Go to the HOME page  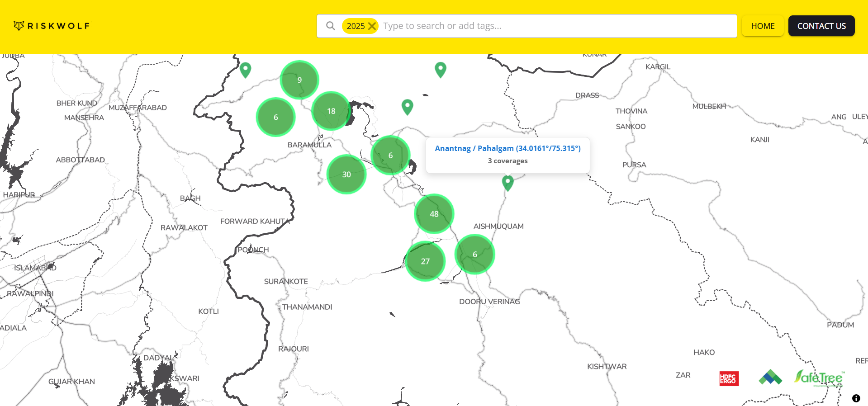tap(763, 26)
